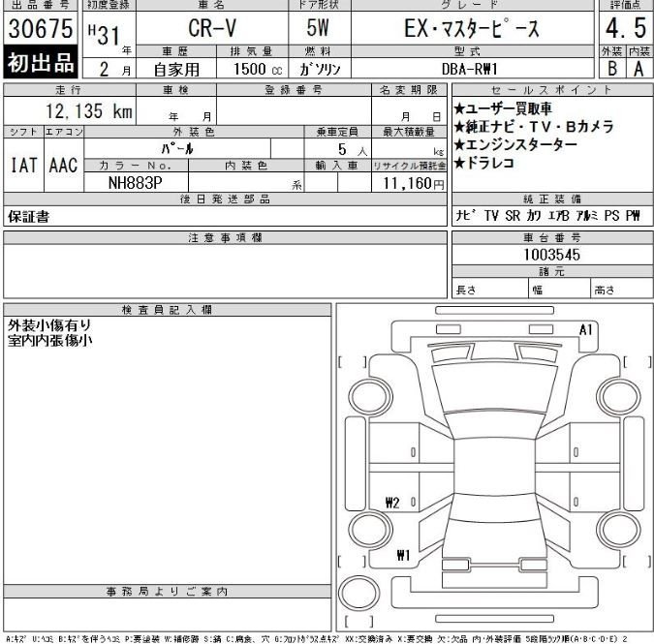Select the sales point ★ドラレコ
The width and height of the screenshot is (654, 644).
pos(484,163)
